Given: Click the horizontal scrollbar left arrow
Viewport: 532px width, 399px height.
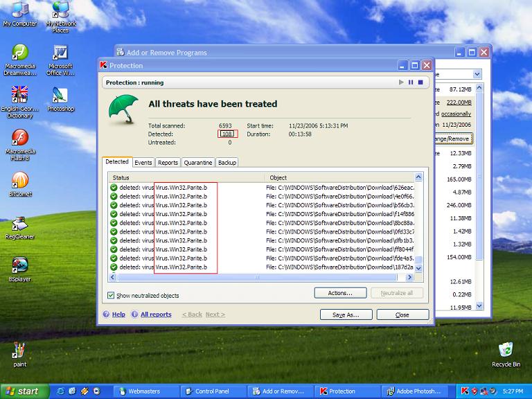Looking at the screenshot, I should (113, 277).
